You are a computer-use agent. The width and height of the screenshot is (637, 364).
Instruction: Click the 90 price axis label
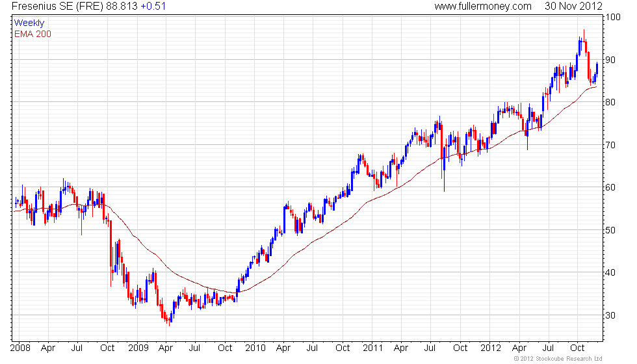(x=610, y=60)
